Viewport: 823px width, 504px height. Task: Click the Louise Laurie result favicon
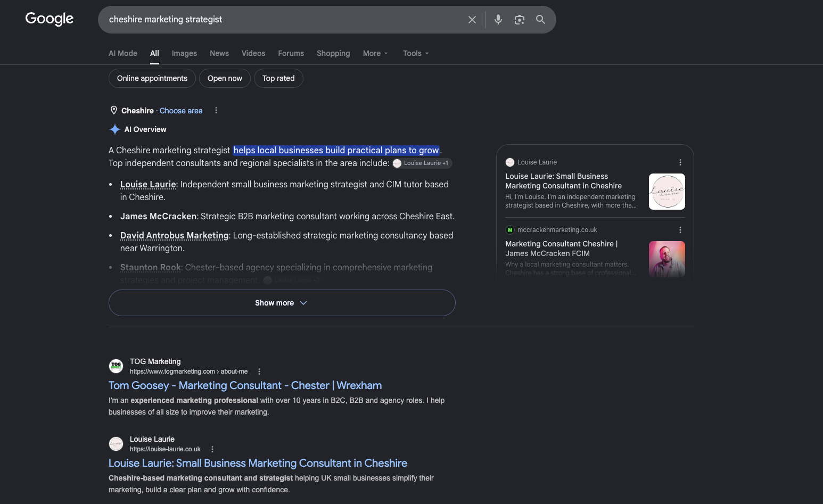pyautogui.click(x=116, y=444)
